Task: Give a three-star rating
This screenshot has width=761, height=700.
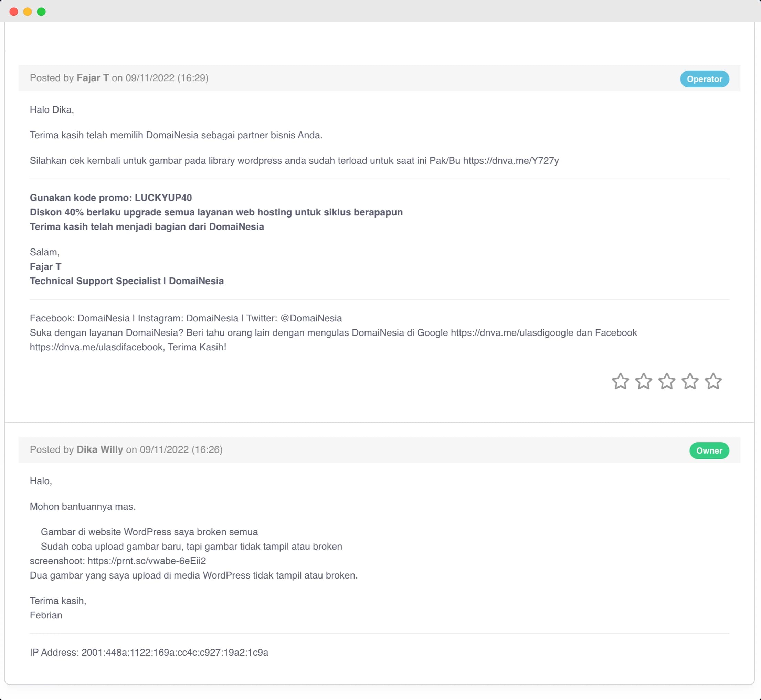Action: pos(667,381)
